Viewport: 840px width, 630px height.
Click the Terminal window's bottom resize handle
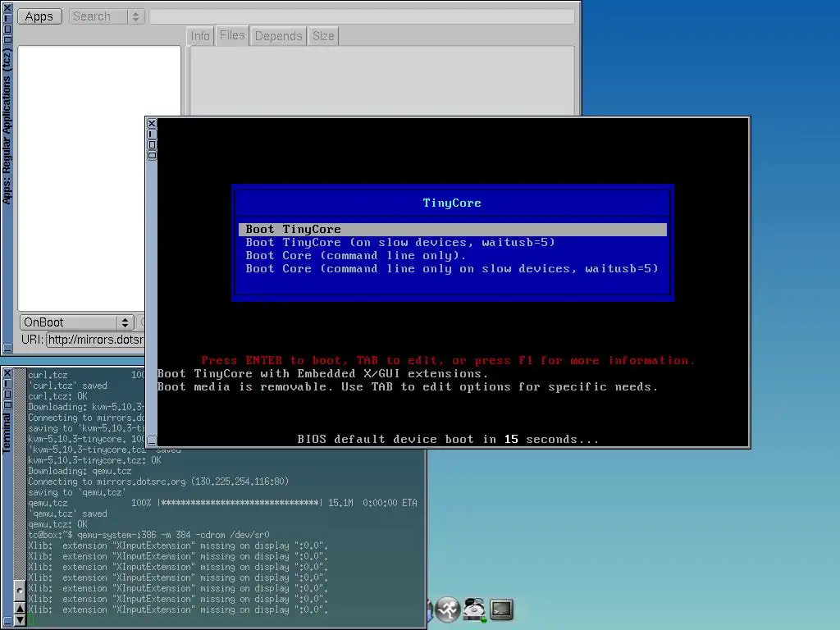point(7,620)
